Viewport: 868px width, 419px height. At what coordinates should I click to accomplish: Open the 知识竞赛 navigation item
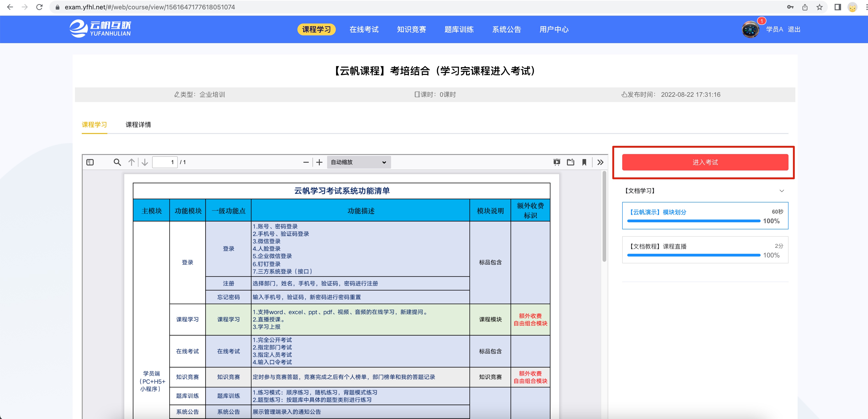point(411,29)
